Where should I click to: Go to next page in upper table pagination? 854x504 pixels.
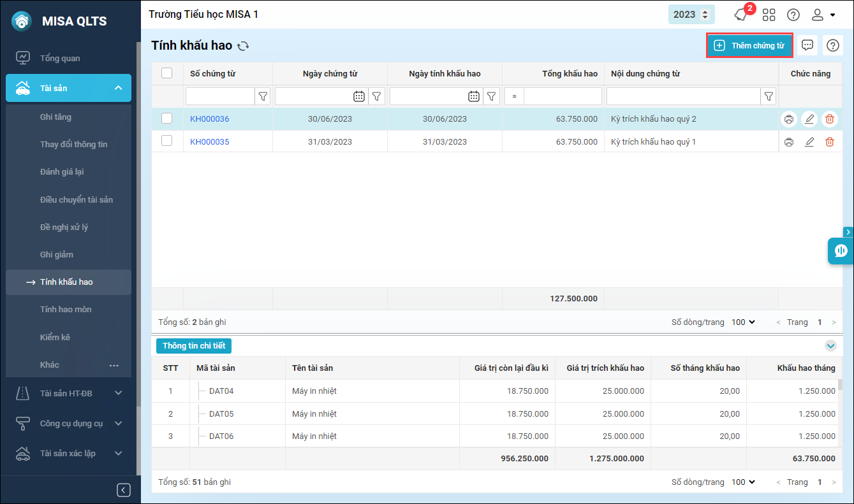point(834,322)
